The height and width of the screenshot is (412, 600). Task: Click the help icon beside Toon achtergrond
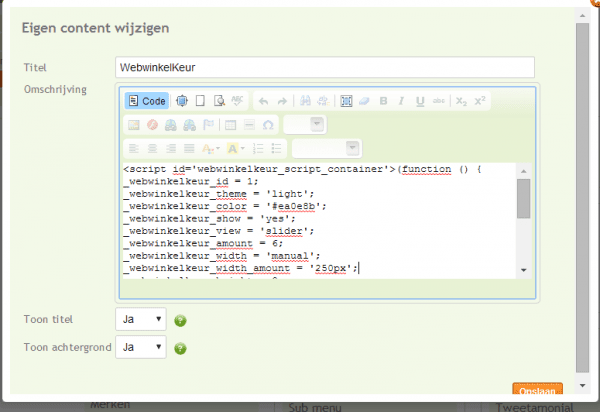click(x=181, y=348)
